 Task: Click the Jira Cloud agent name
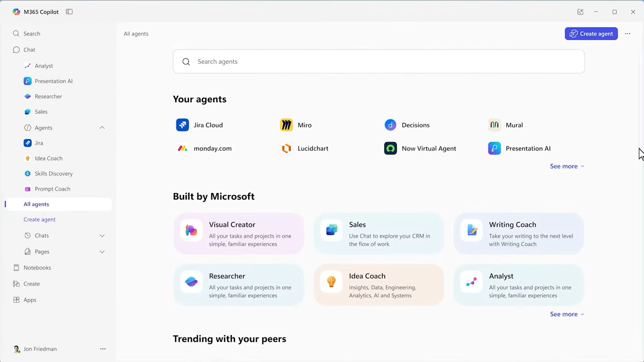point(208,125)
